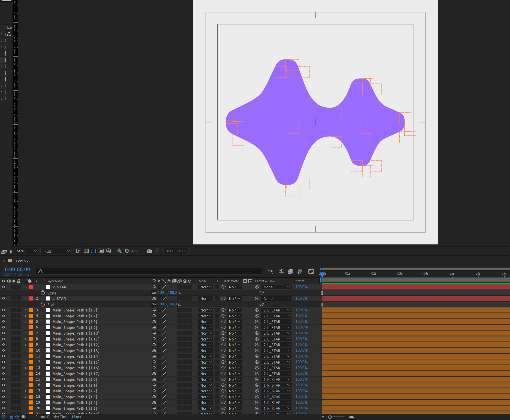Click the blue current time 0:00:00:00
Viewport: 510px width, 420px height.
[x=17, y=269]
